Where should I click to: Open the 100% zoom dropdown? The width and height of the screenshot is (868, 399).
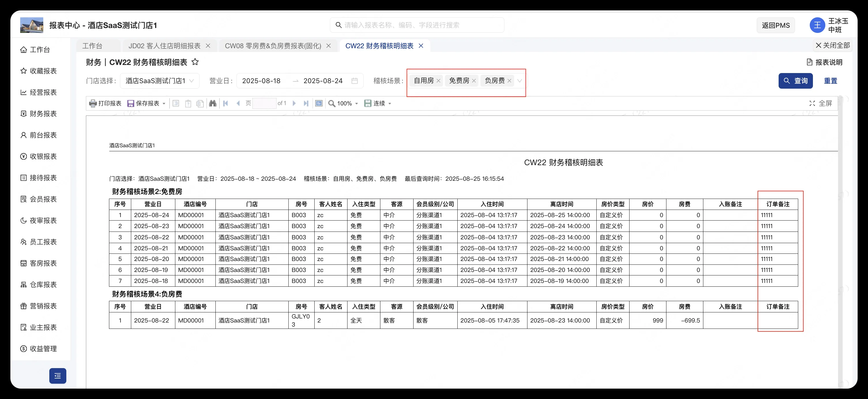[356, 104]
